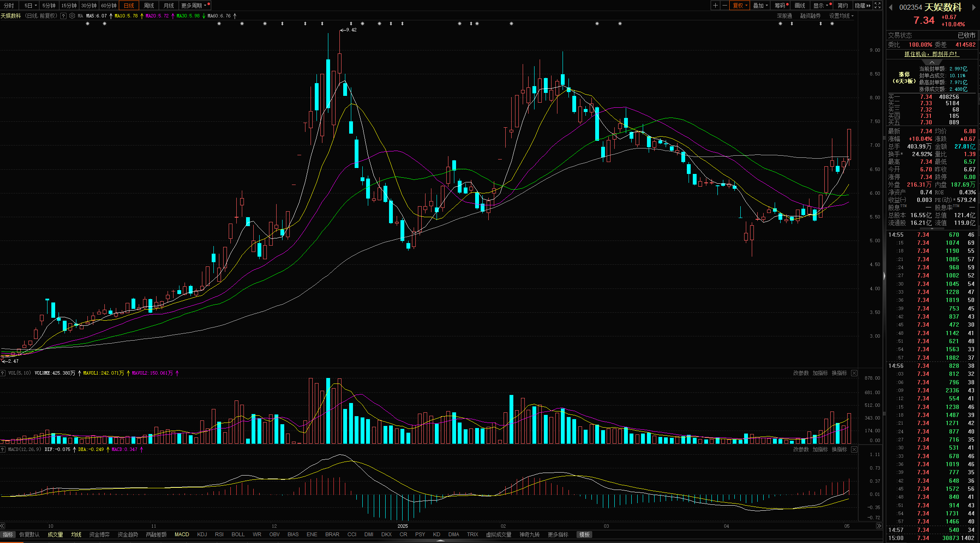The image size is (980, 543).
Task: Go to previous stock with left arrow
Action: click(x=890, y=7)
